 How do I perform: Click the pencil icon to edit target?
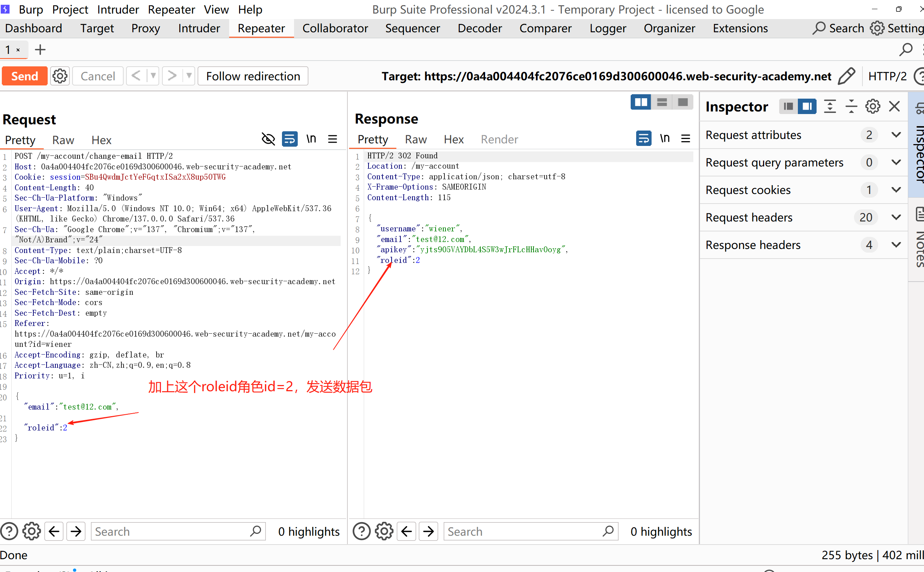[846, 76]
